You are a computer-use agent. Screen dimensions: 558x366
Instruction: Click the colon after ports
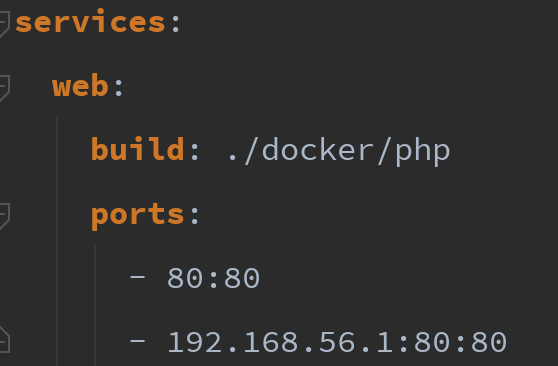194,216
